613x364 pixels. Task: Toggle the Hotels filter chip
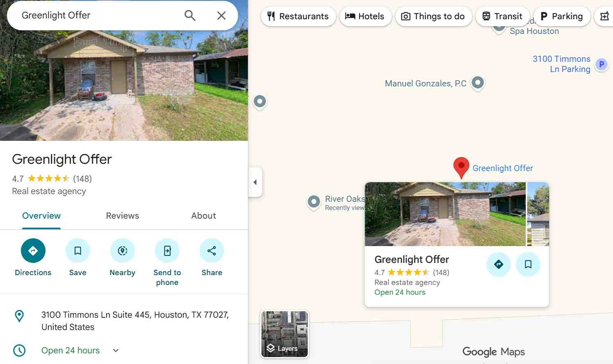(x=365, y=16)
